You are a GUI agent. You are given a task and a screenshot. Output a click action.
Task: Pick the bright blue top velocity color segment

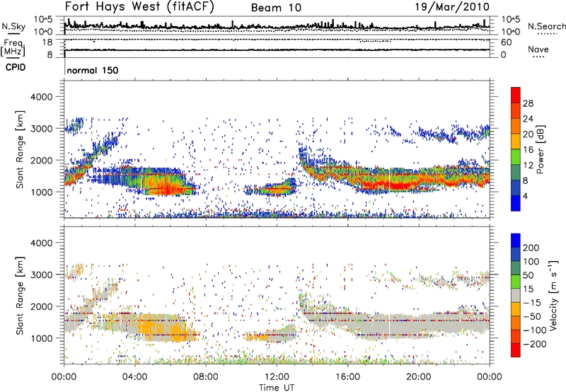[x=516, y=241]
